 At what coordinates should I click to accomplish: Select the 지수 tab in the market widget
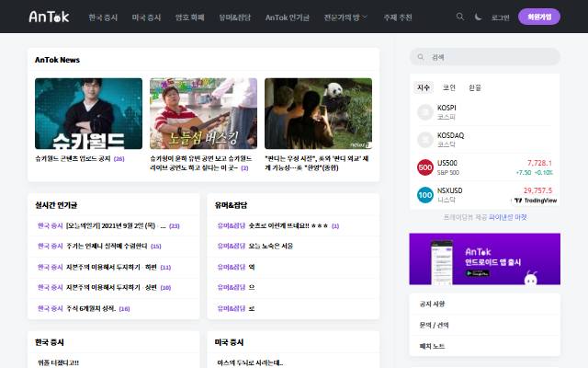[424, 87]
